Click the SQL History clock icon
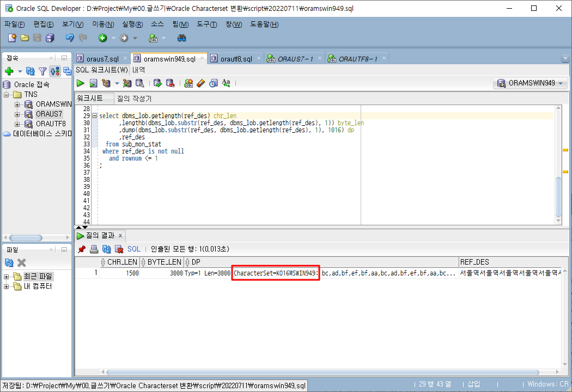The image size is (572, 392). (214, 83)
